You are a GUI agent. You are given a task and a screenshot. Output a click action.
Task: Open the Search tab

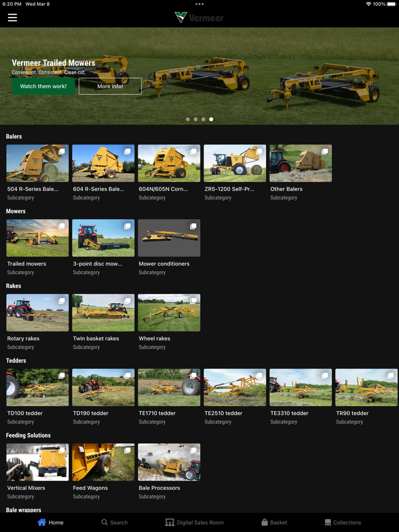[x=115, y=522]
